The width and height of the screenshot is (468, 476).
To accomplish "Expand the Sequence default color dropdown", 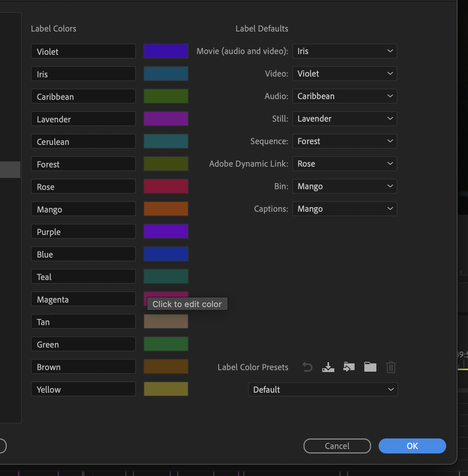I will pyautogui.click(x=344, y=141).
